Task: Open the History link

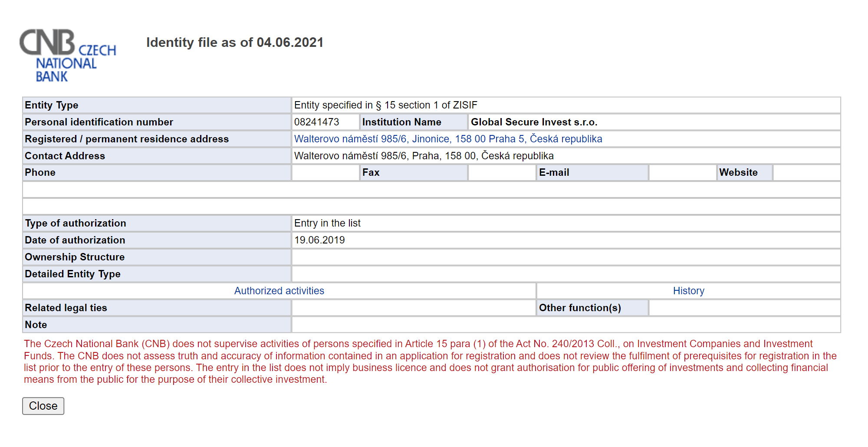Action: 688,291
